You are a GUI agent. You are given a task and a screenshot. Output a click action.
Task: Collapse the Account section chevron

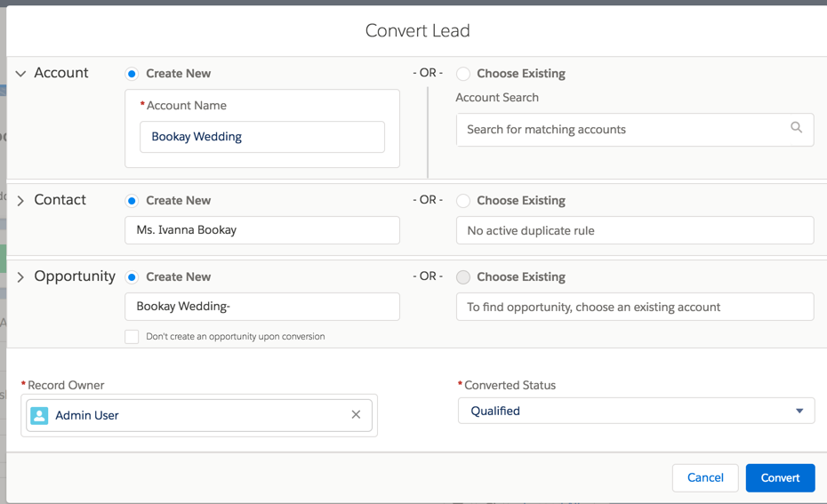(x=20, y=74)
